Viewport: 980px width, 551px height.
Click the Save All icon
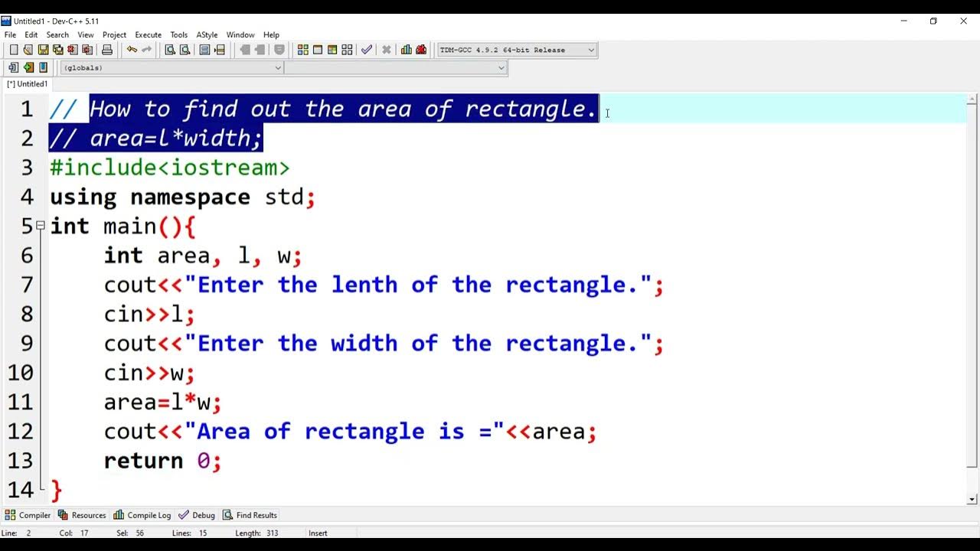coord(58,50)
